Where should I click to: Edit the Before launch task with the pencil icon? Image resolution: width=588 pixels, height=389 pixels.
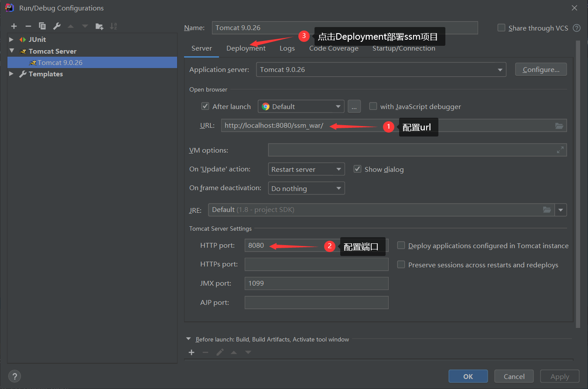(x=220, y=352)
